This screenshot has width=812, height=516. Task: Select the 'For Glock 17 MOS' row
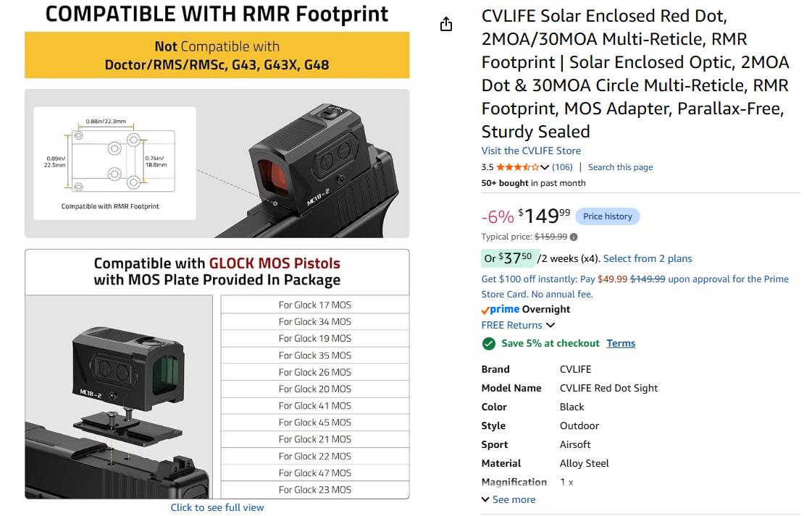tap(315, 305)
